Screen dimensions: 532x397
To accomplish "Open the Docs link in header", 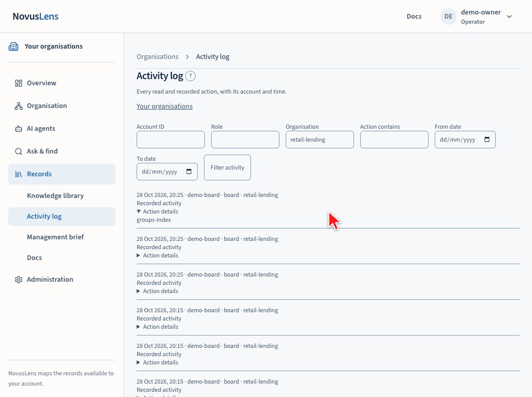I will pos(414,16).
